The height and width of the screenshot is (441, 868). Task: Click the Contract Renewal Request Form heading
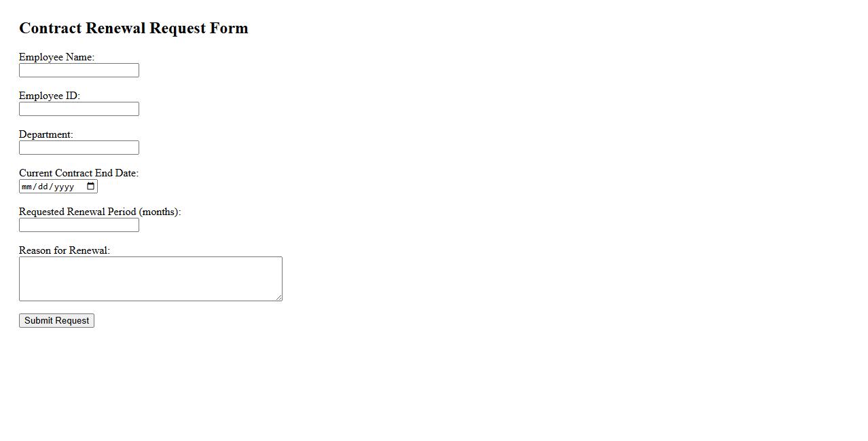pos(134,28)
